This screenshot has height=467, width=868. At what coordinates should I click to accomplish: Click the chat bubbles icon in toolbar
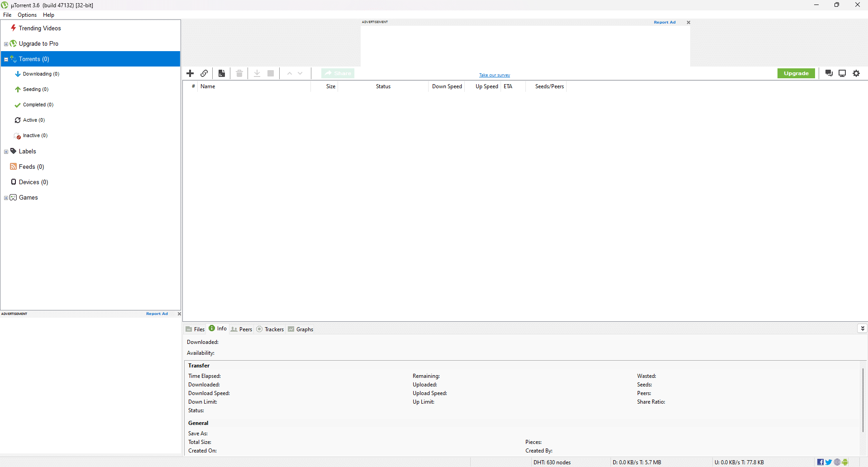tap(829, 73)
